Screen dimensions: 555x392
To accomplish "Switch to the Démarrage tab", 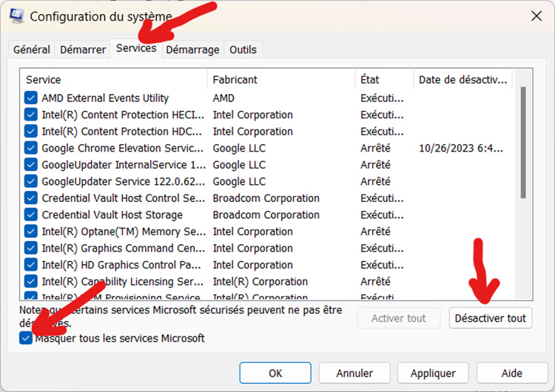I will pos(192,50).
